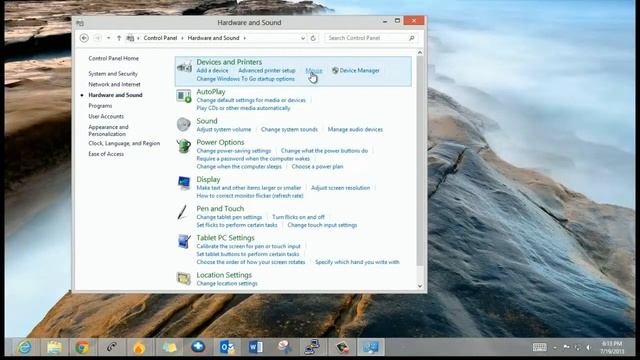This screenshot has height=360, width=640.
Task: Open Manage audio devices link
Action: tap(355, 129)
